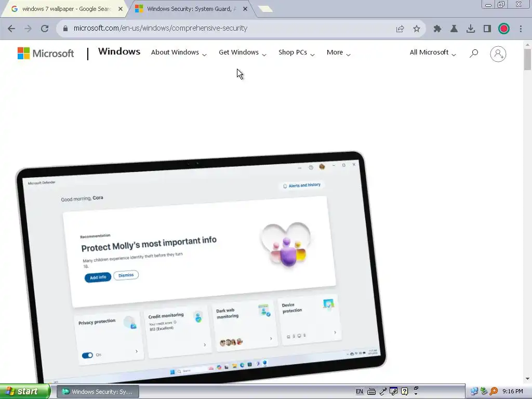Close the Google Search tab

pyautogui.click(x=121, y=9)
